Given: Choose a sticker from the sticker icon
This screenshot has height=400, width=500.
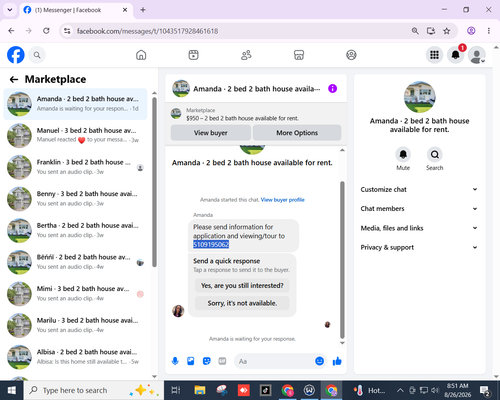Looking at the screenshot, I should pyautogui.click(x=207, y=361).
